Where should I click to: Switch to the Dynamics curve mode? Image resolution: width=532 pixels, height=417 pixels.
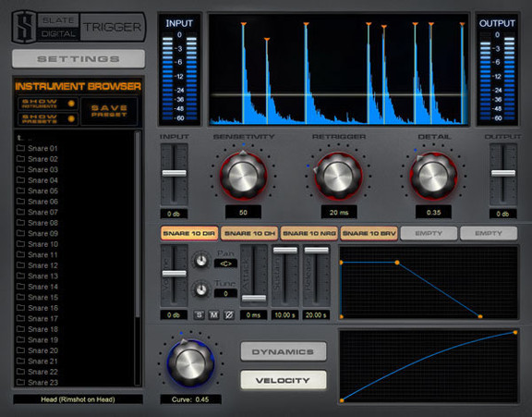click(x=284, y=351)
